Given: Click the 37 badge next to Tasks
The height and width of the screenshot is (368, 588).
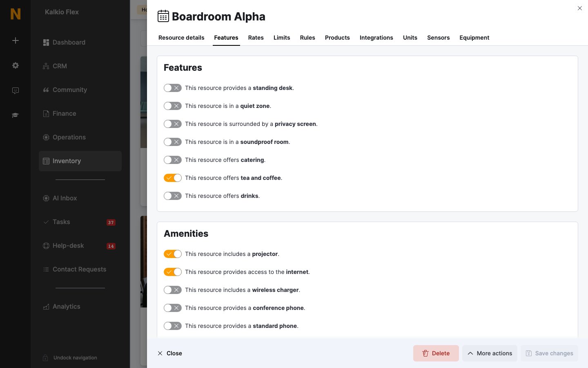Looking at the screenshot, I should (111, 222).
